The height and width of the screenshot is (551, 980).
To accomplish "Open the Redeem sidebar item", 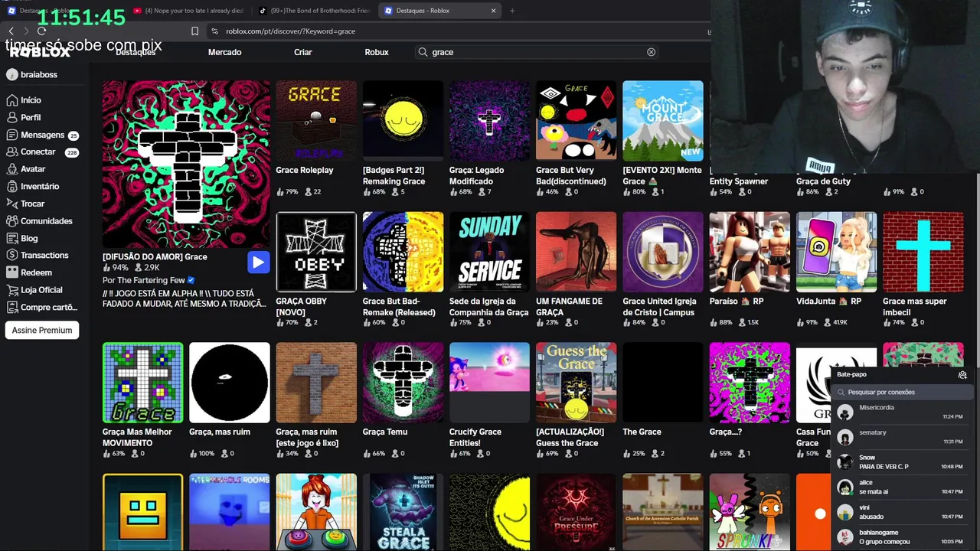I will (29, 272).
